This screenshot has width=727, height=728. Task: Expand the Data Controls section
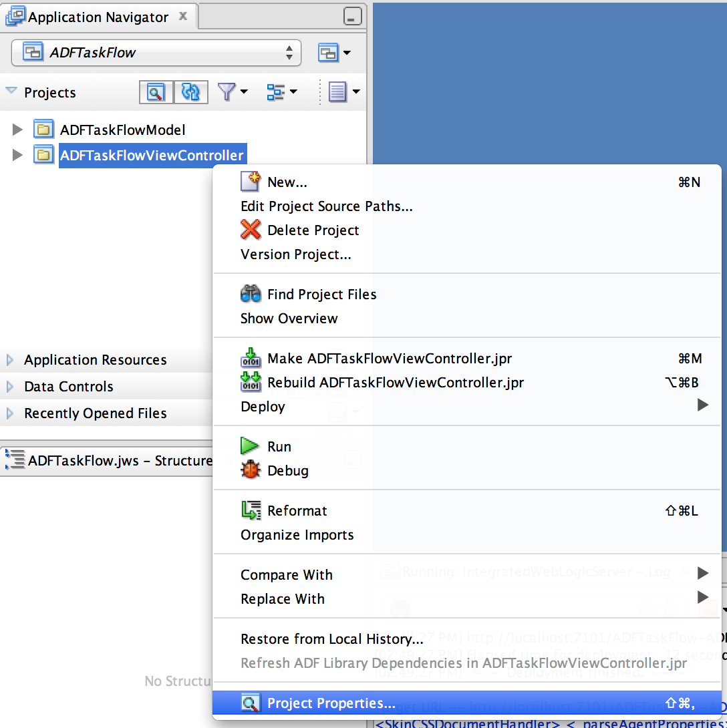[10, 386]
